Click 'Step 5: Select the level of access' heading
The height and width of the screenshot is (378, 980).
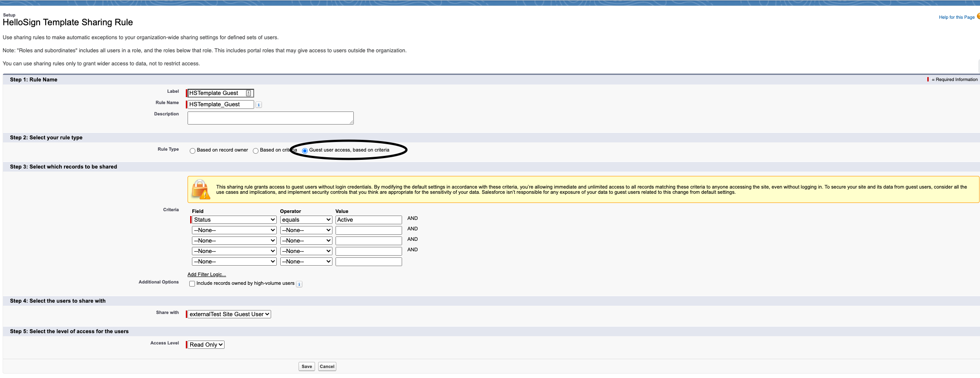(x=69, y=331)
